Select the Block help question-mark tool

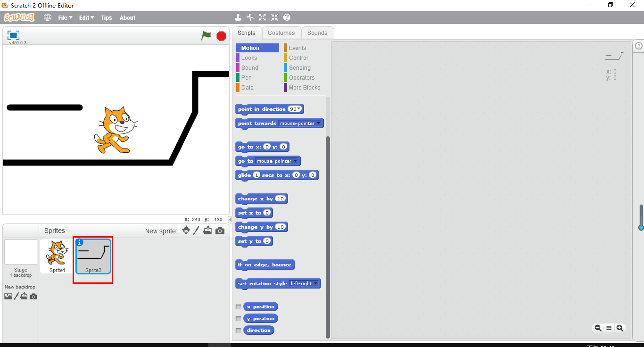coord(287,17)
